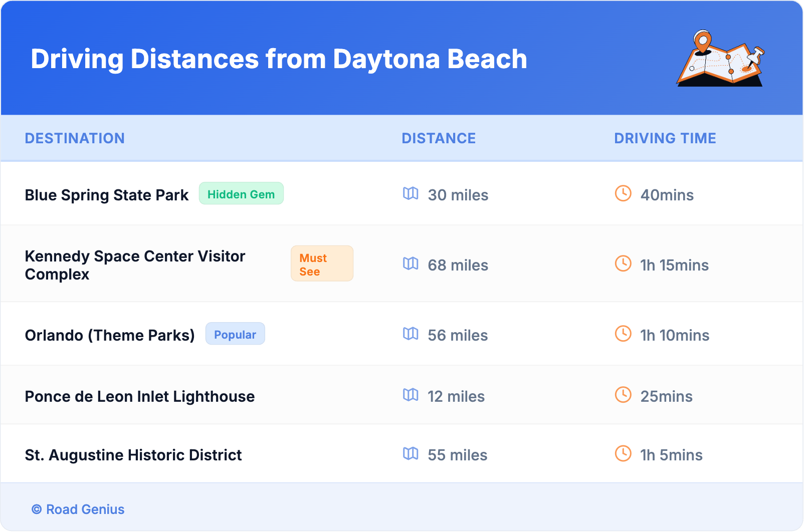Viewport: 804px width, 532px height.
Task: Click the clock icon beside 1h 5mins
Action: coord(623,453)
